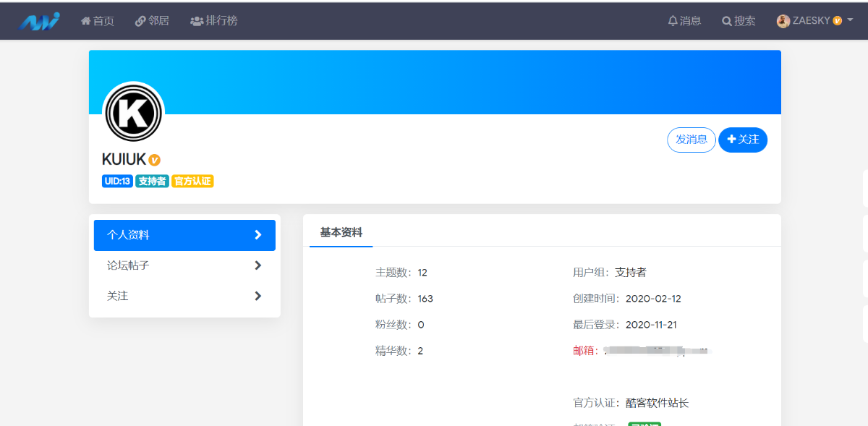Click the ZAESKY username text in navbar

click(812, 21)
